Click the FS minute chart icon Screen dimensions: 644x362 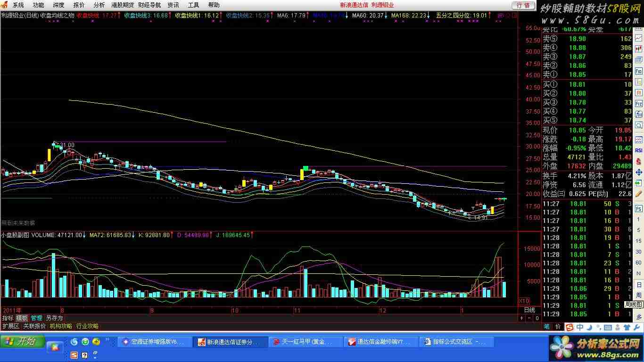639,209
